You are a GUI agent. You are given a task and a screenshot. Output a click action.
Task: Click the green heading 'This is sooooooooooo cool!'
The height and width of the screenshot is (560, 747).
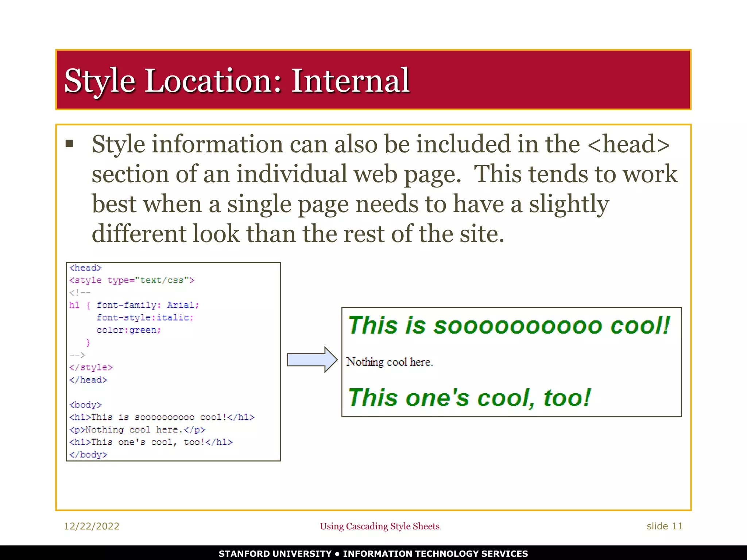(510, 325)
